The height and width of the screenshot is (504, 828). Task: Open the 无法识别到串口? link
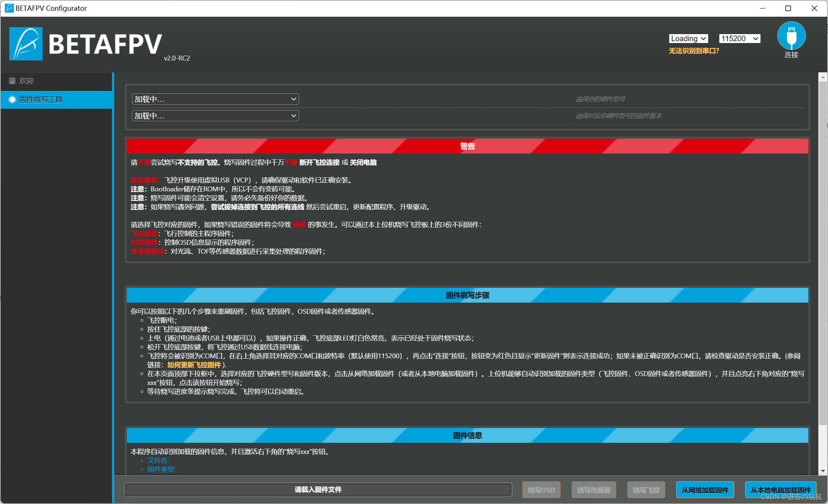[694, 51]
